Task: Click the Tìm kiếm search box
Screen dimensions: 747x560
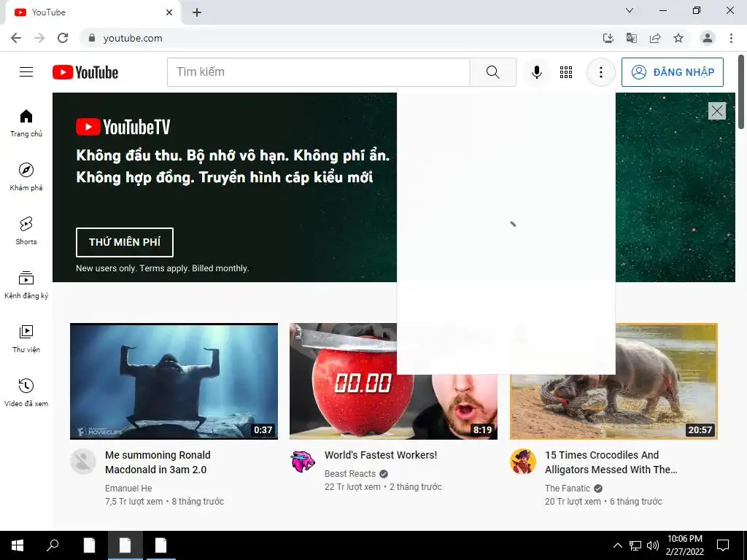Action: pyautogui.click(x=318, y=72)
